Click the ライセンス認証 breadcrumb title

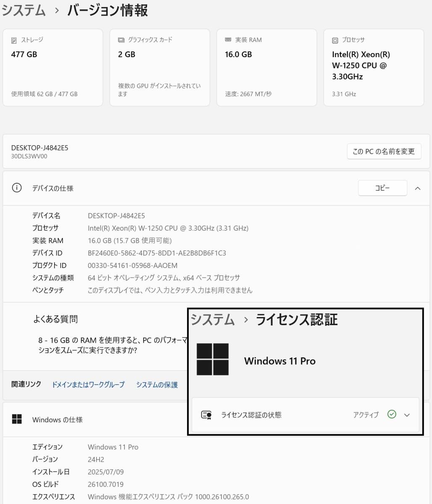pos(297,320)
